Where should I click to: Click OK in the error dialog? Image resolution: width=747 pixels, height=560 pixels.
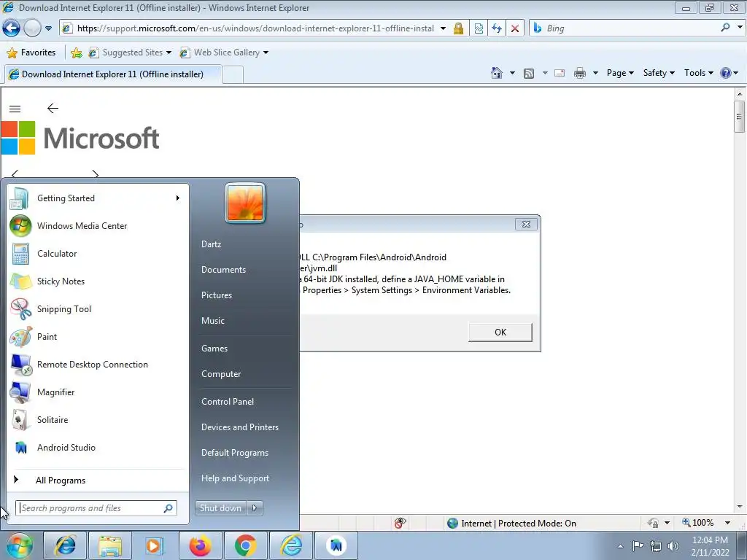500,332
